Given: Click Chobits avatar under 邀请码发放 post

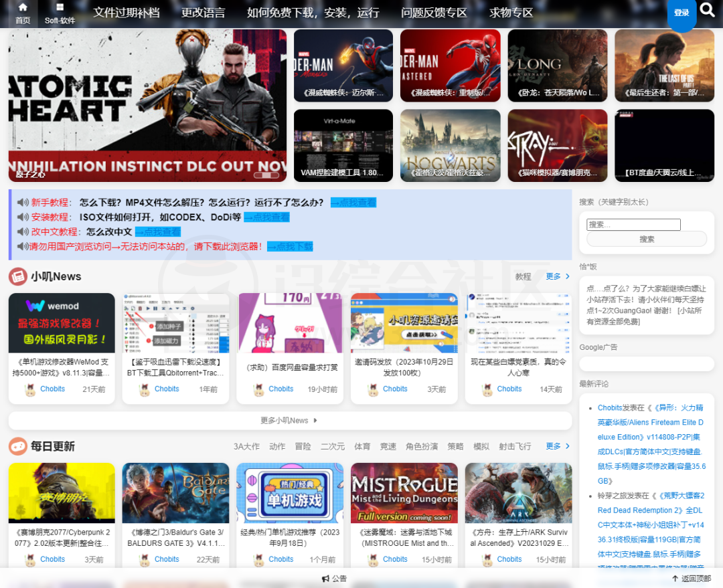Looking at the screenshot, I should (373, 389).
